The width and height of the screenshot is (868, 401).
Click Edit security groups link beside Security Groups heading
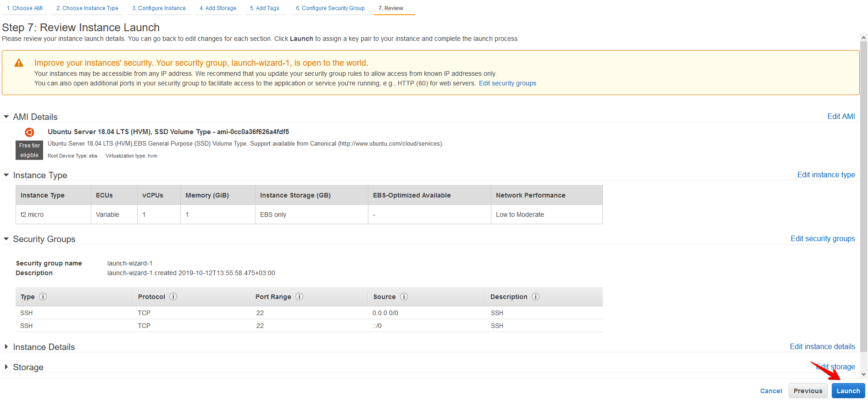tap(823, 238)
